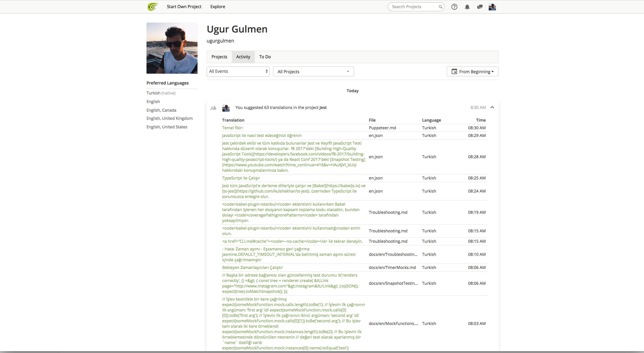The height and width of the screenshot is (353, 644).
Task: Focus the Search Projects field
Action: coord(416,7)
